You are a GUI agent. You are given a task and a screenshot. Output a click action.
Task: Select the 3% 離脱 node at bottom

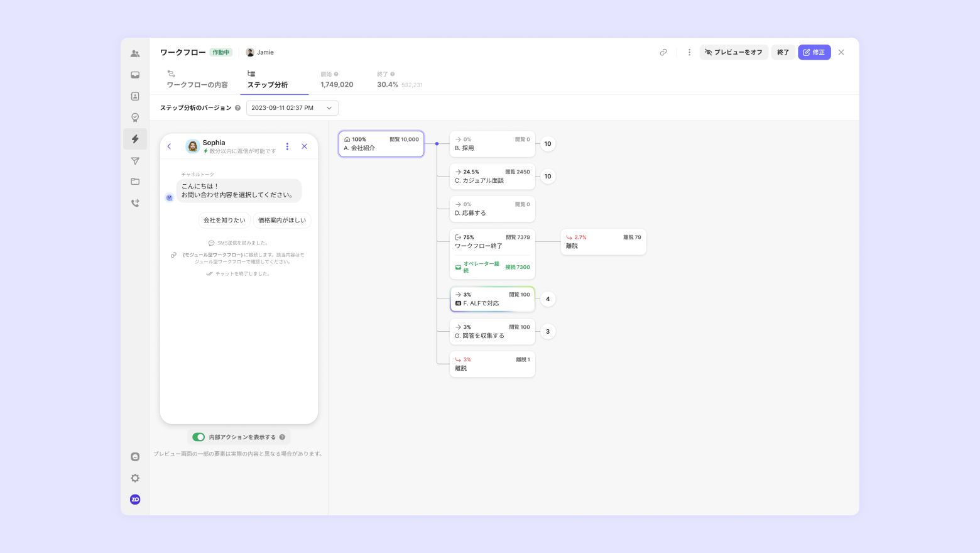pyautogui.click(x=493, y=364)
